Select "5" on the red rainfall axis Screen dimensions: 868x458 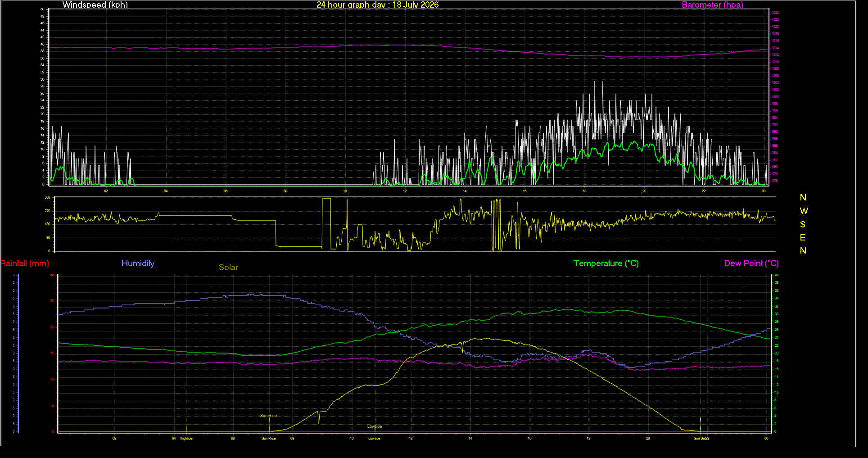53,406
